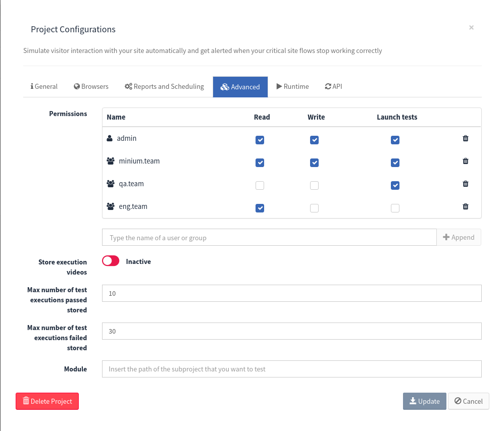Viewport: 504px width, 431px height.
Task: Click the qa.team group icon
Action: click(111, 184)
